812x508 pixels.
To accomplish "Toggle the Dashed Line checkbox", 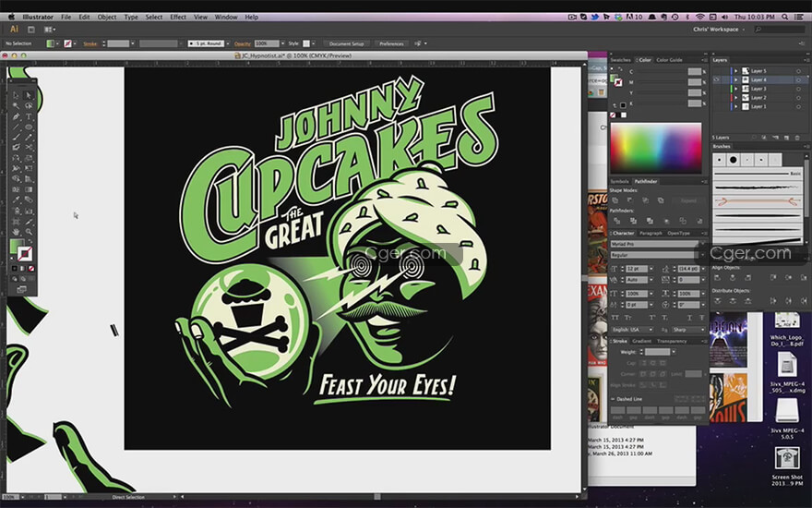I will 613,399.
